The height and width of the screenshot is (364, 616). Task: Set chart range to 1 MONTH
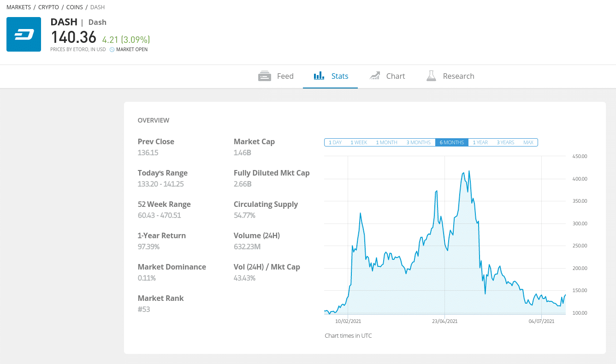[386, 142]
